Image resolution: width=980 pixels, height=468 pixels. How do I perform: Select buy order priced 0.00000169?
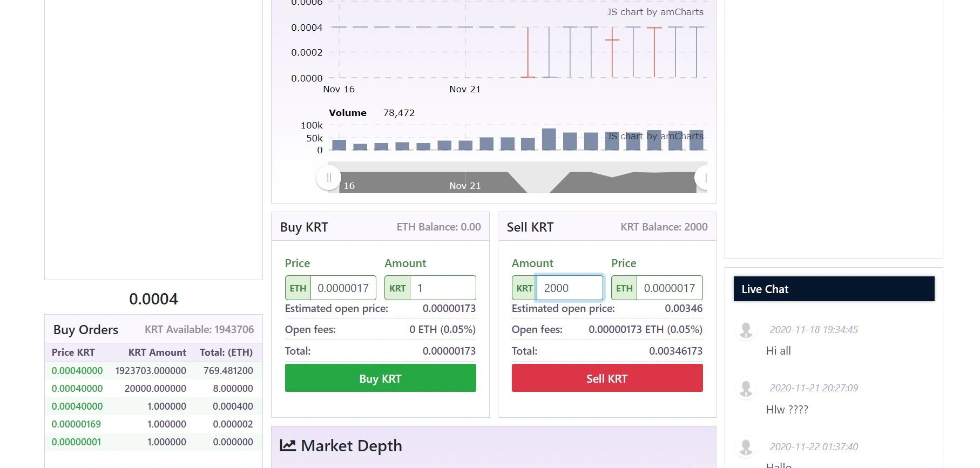pos(153,424)
